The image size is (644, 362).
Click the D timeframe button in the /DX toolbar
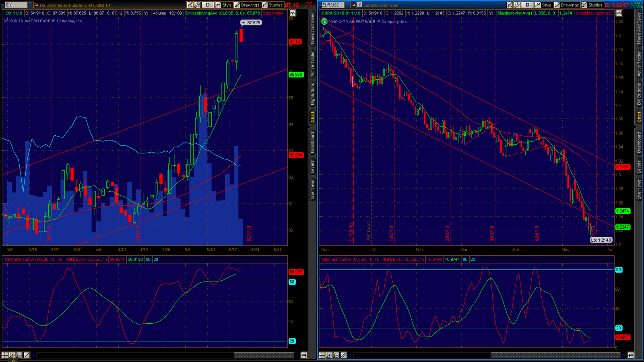click(x=208, y=5)
